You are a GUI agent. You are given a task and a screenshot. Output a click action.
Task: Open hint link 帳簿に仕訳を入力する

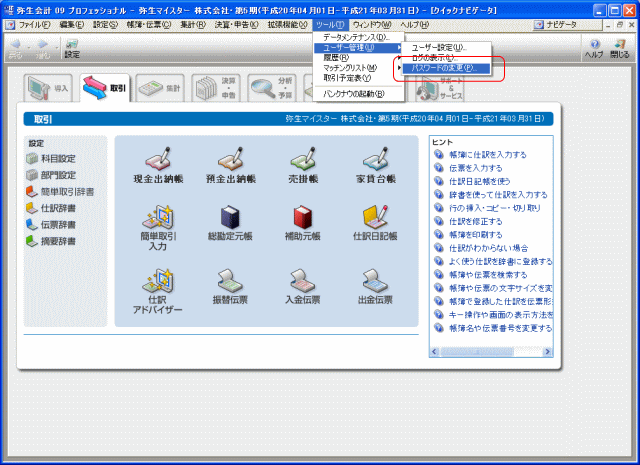click(488, 155)
